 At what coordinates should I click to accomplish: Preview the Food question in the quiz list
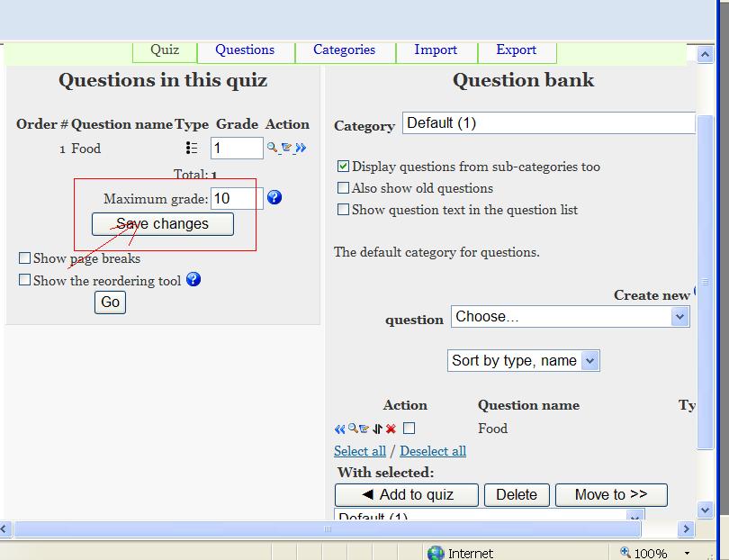tap(272, 148)
